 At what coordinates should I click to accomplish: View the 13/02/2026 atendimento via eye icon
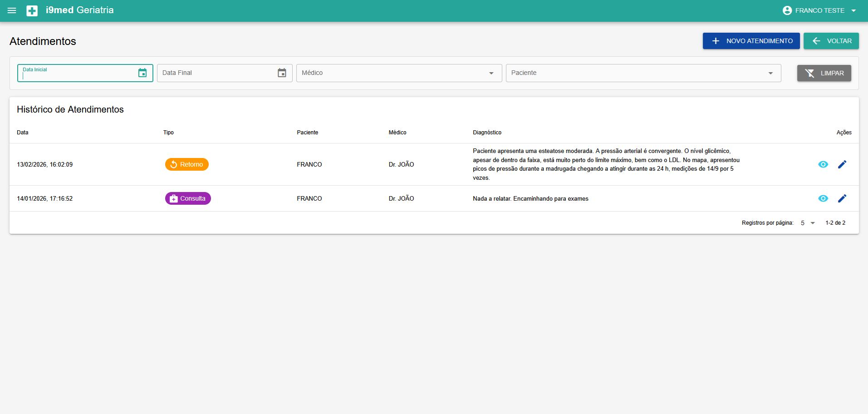[823, 164]
